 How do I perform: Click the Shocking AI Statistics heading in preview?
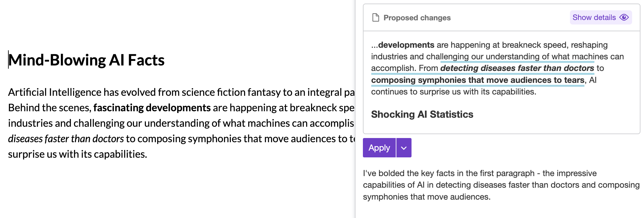tap(422, 114)
